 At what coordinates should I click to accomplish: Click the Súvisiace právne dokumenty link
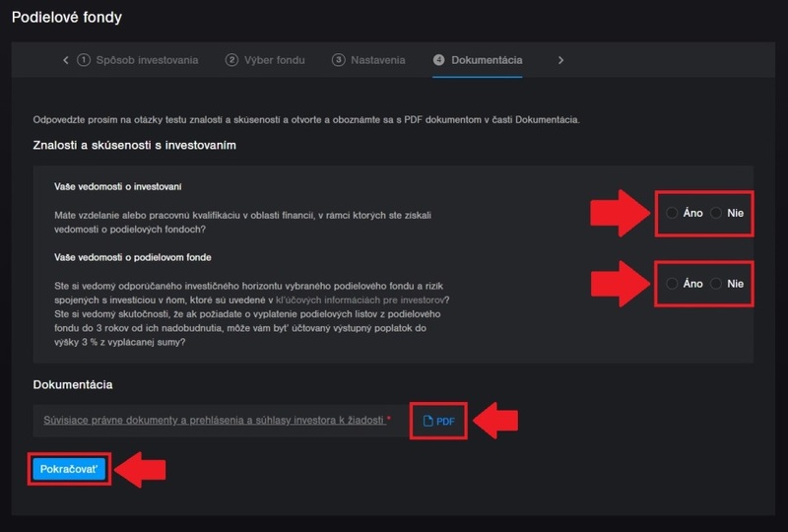pyautogui.click(x=213, y=420)
